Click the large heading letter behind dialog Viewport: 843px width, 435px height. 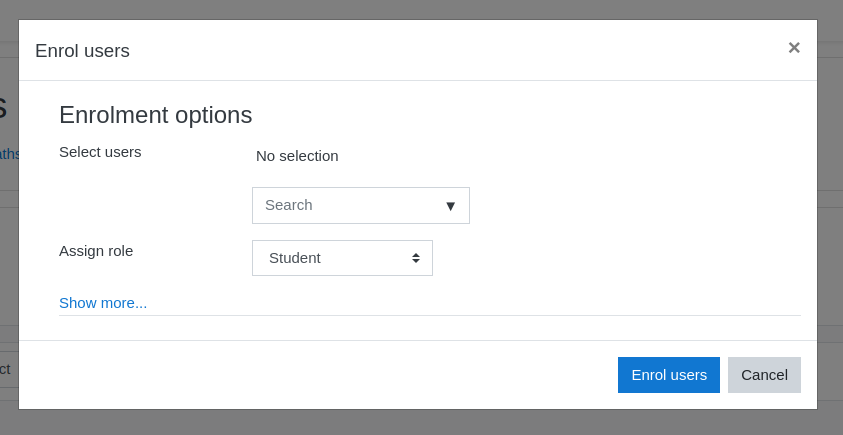(x=3, y=108)
